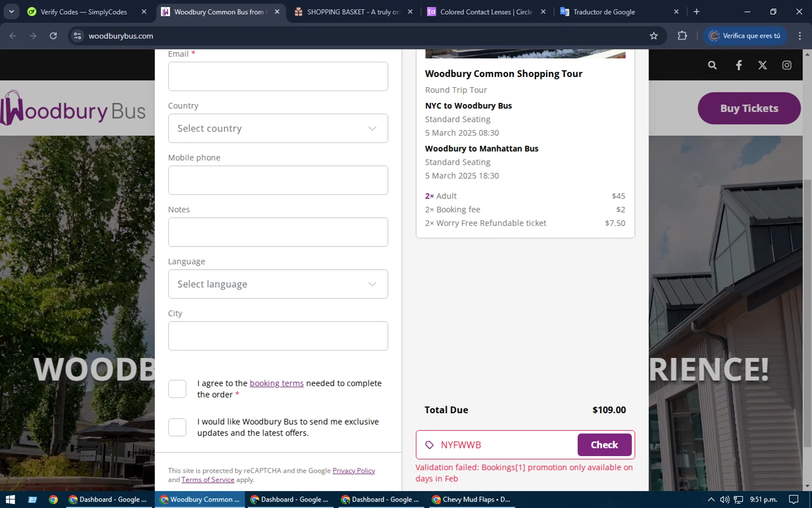Open the X (Twitter) icon in the header
Viewport: 812px width, 508px height.
pos(762,65)
